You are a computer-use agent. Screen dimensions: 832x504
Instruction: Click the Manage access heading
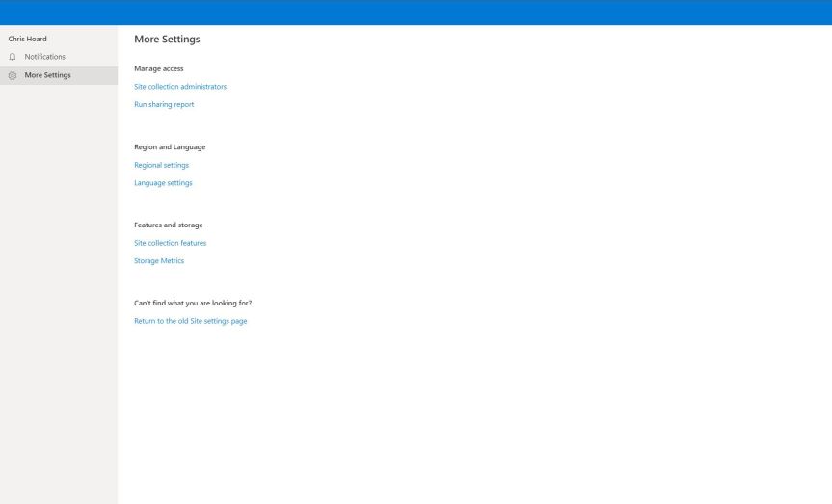[158, 68]
